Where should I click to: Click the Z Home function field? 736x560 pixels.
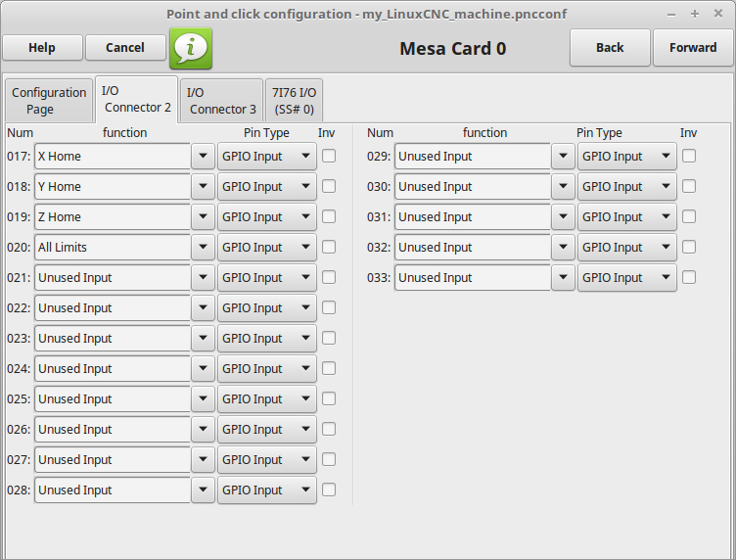click(x=113, y=216)
